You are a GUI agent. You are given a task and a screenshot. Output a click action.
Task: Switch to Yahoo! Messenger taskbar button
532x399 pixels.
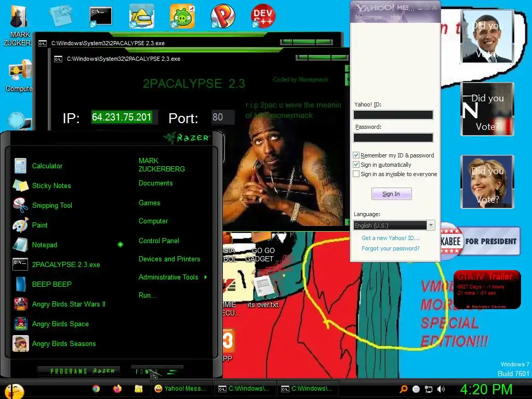(181, 389)
